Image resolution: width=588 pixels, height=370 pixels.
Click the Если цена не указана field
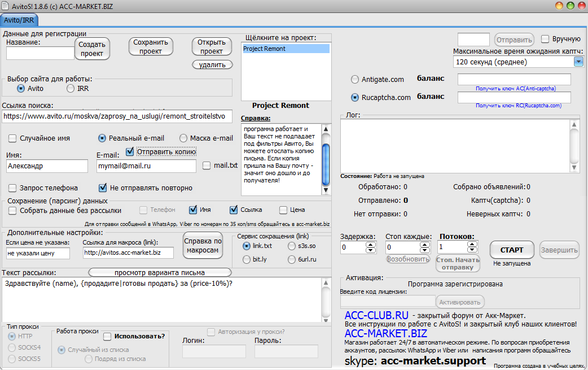38,253
